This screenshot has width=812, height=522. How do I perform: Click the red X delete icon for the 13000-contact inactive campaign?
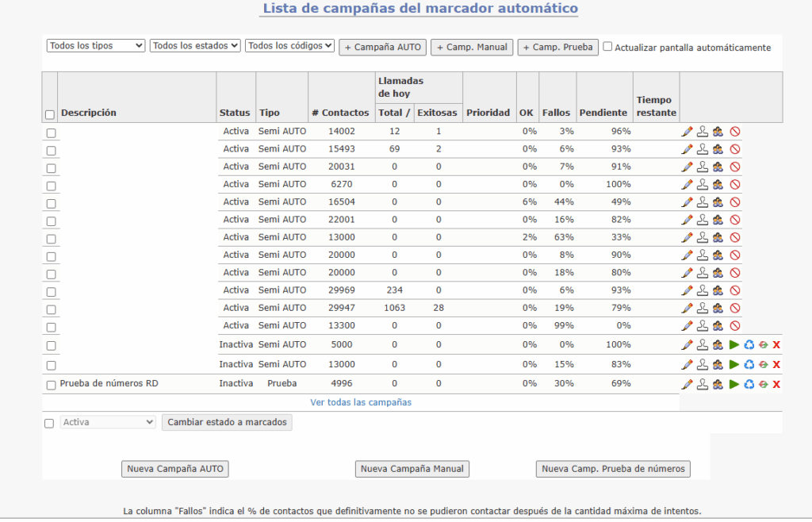[x=776, y=365]
